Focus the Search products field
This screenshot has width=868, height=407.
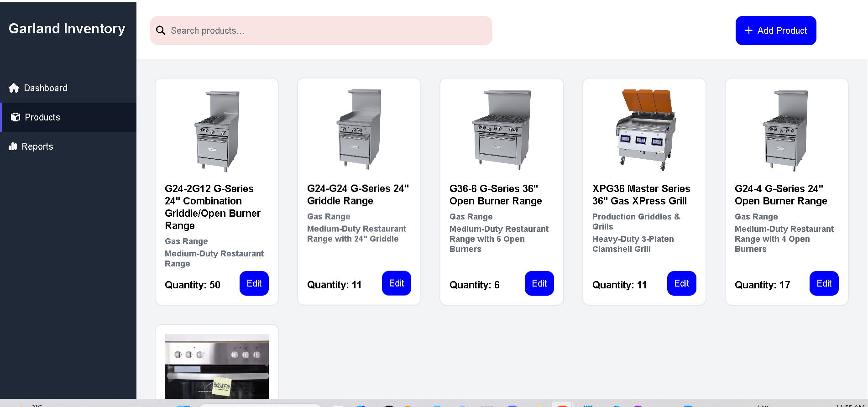(x=321, y=31)
